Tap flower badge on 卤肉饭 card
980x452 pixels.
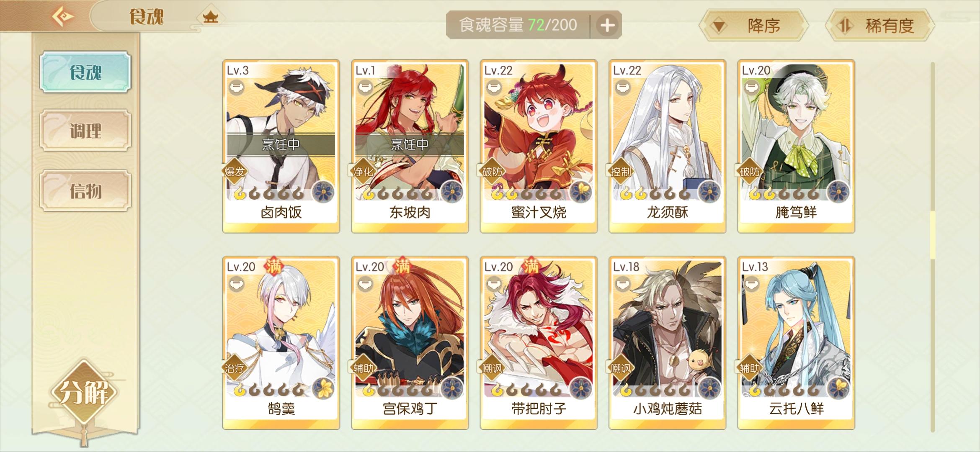click(323, 192)
